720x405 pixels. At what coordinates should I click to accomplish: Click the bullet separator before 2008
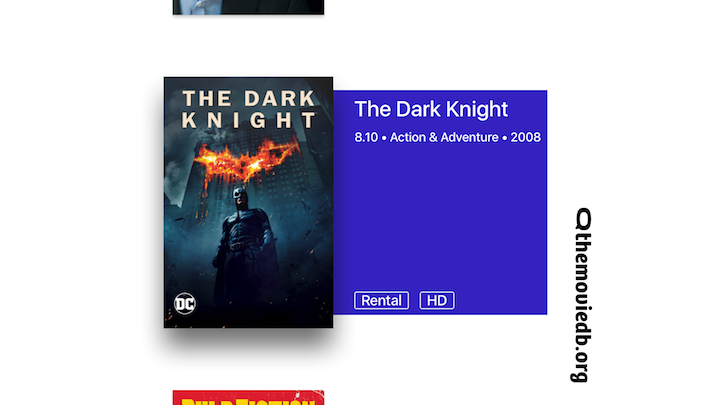point(504,138)
